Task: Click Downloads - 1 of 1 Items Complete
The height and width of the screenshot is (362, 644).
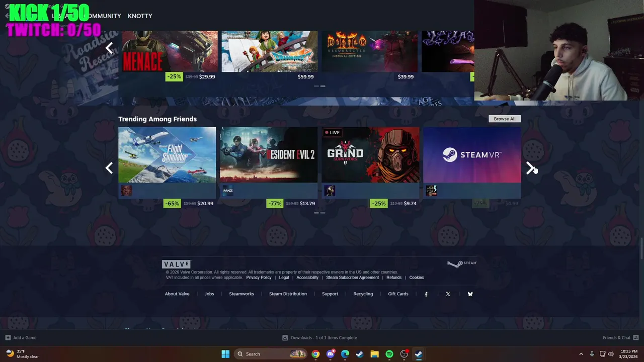Action: coord(324,338)
